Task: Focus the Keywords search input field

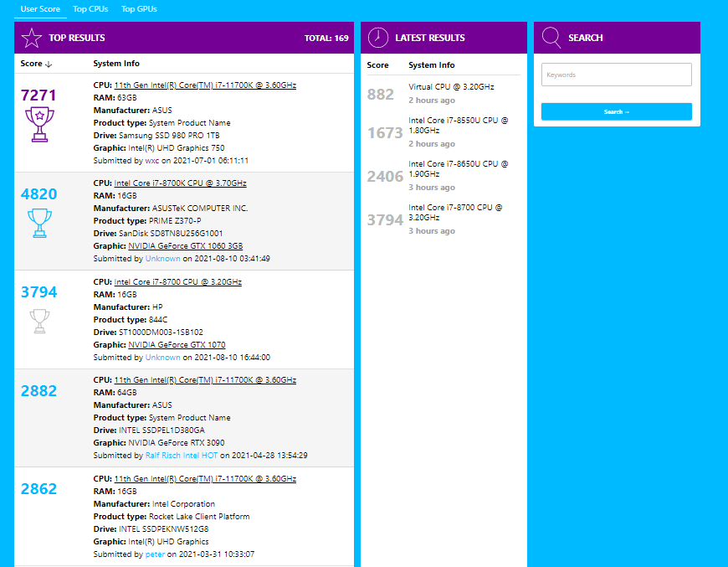Action: (616, 75)
